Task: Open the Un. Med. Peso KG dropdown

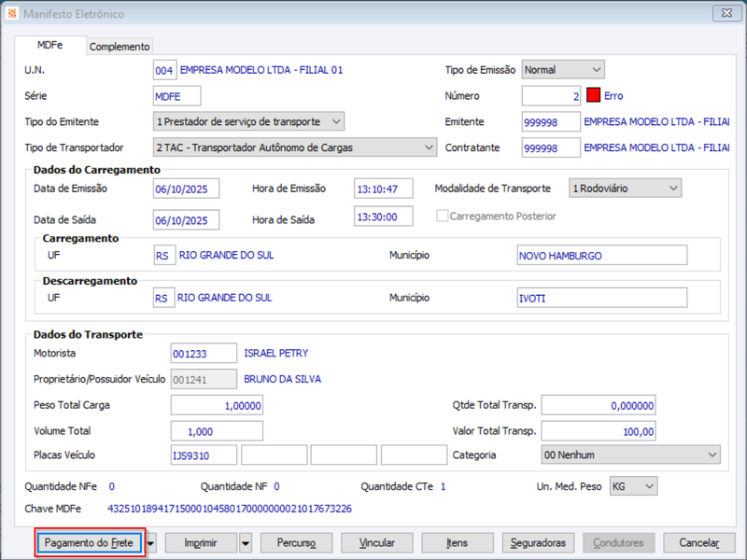Action: tap(633, 486)
